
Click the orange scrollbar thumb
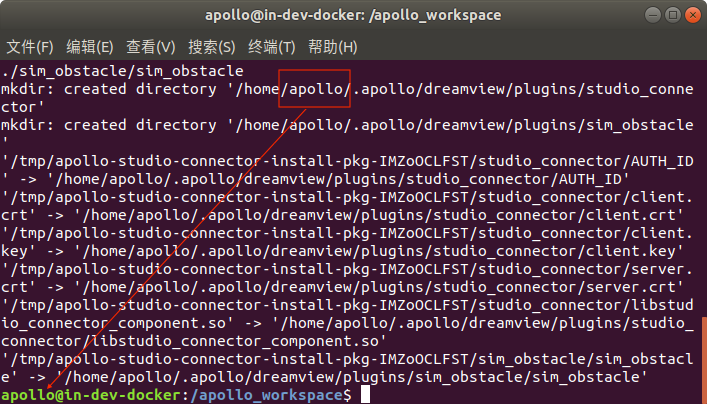pyautogui.click(x=702, y=360)
